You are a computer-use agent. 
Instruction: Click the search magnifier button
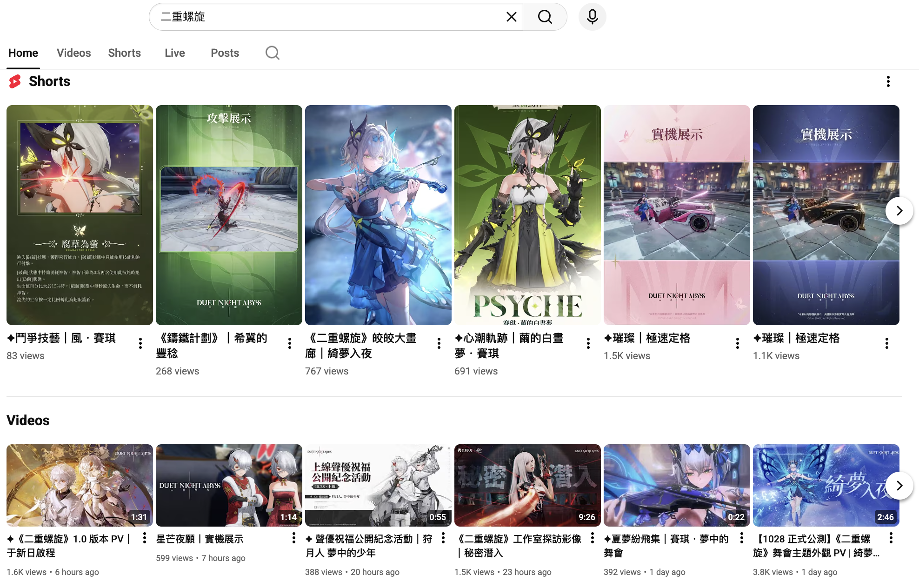click(x=545, y=16)
